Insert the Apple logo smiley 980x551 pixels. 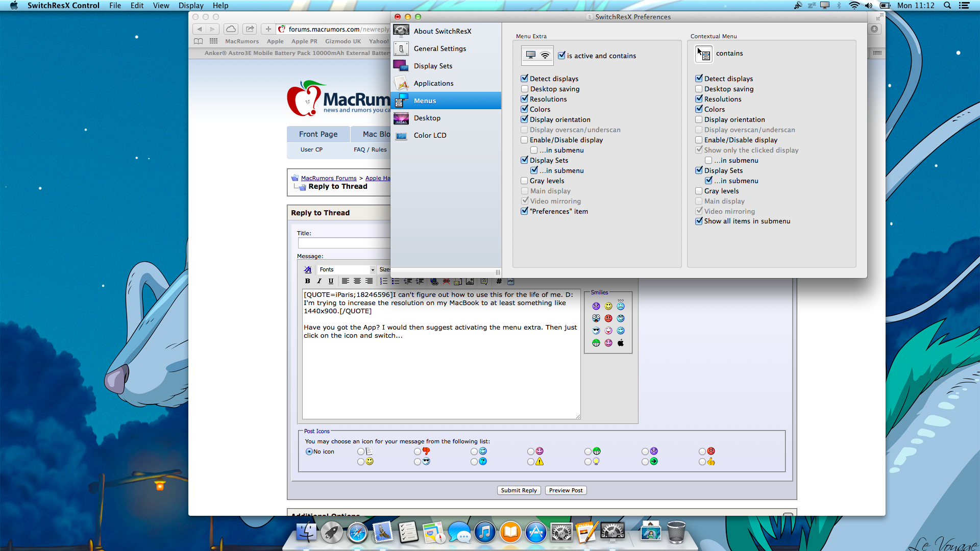[x=621, y=343]
